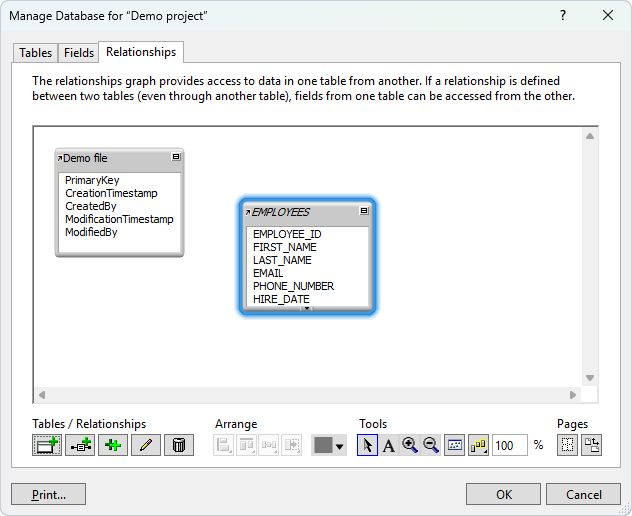Click the arrow icon beside Demo file title

[60, 158]
